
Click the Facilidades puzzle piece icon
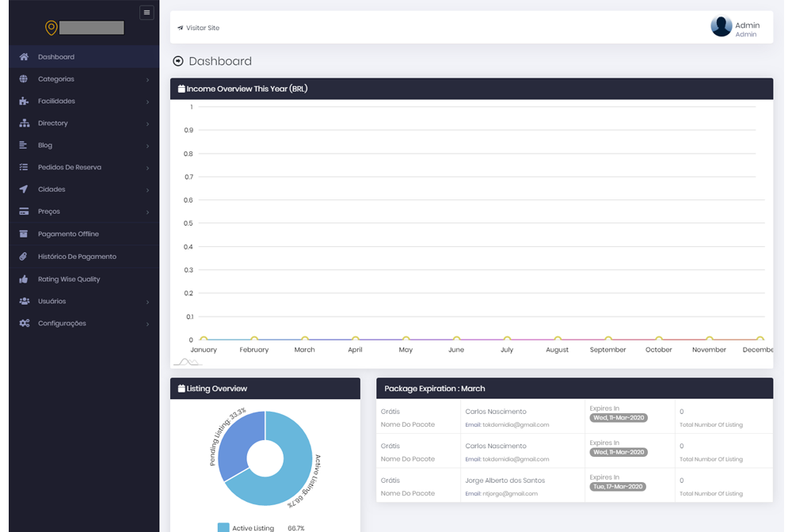point(24,101)
